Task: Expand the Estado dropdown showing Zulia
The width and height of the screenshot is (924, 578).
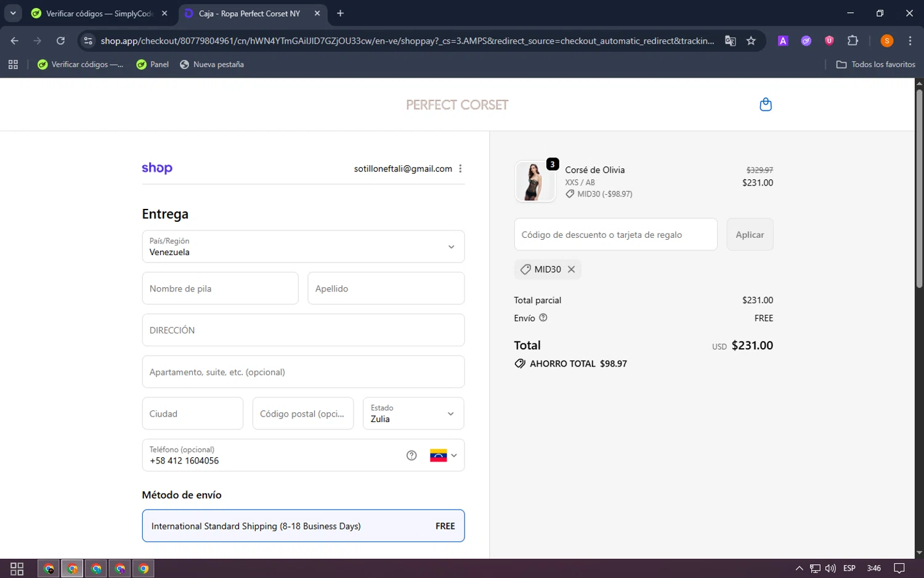Action: pyautogui.click(x=413, y=413)
